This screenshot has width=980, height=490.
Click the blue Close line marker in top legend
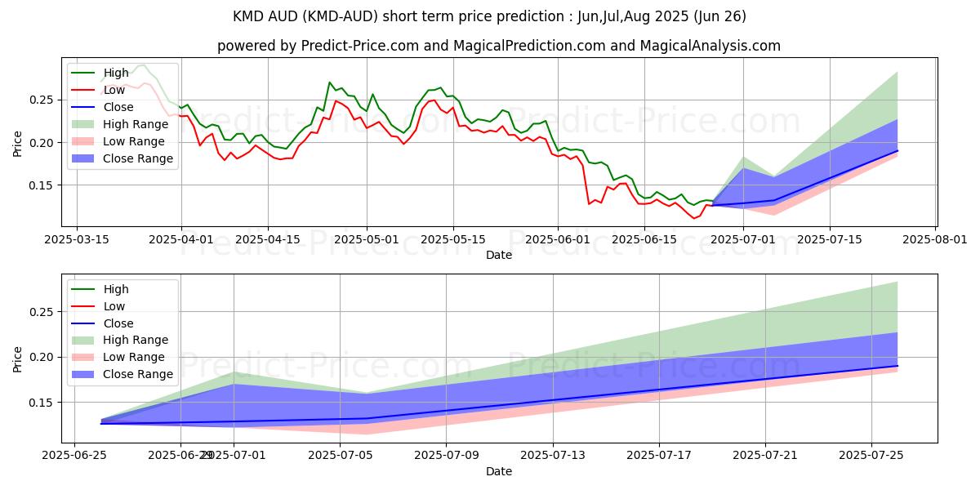(83, 107)
